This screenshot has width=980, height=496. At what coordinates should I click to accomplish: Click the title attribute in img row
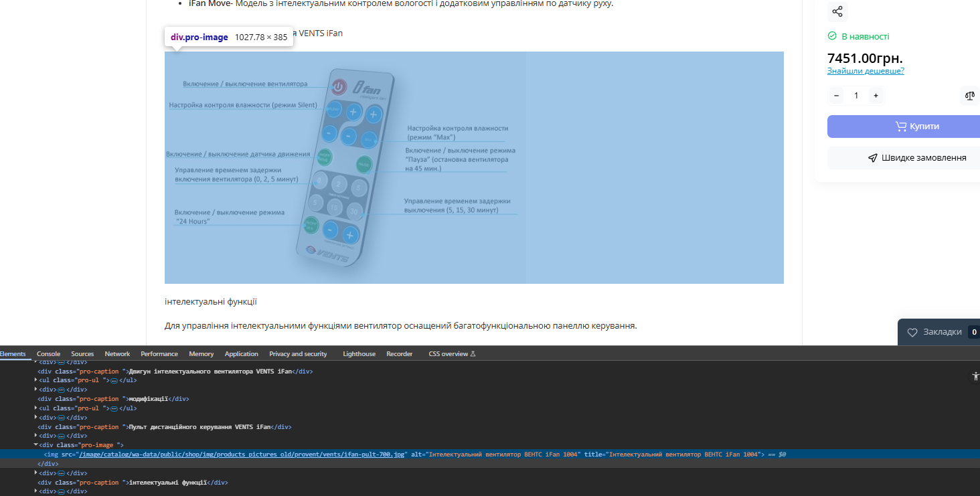(x=674, y=454)
